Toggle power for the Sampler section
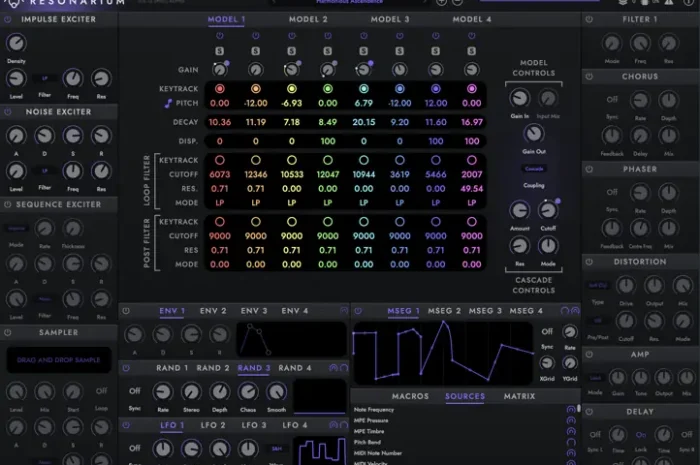Image resolution: width=700 pixels, height=465 pixels. pyautogui.click(x=8, y=332)
